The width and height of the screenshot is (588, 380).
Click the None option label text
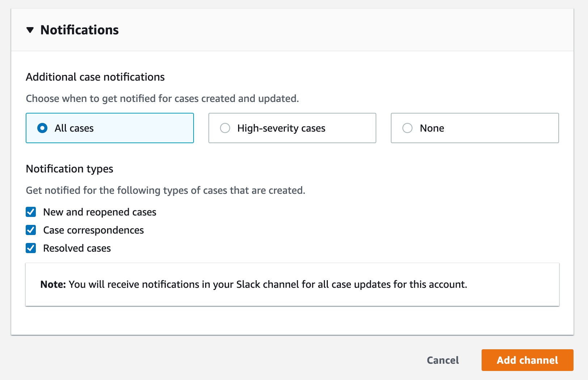click(432, 128)
